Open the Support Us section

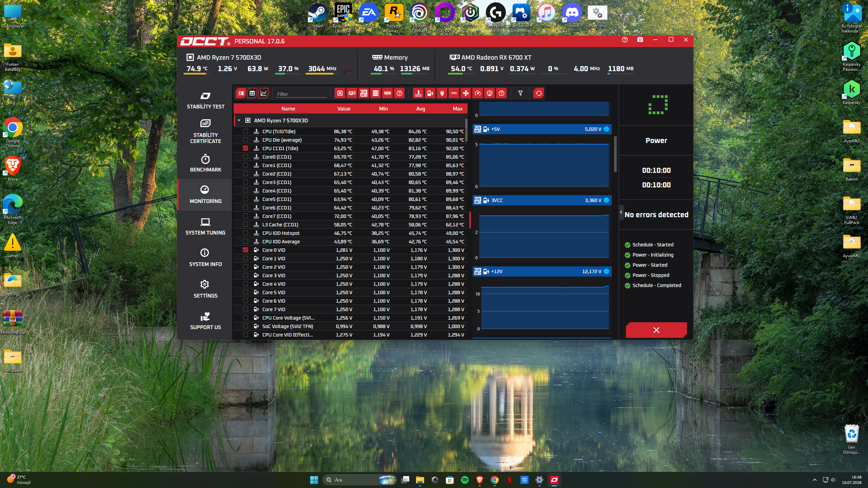point(205,321)
